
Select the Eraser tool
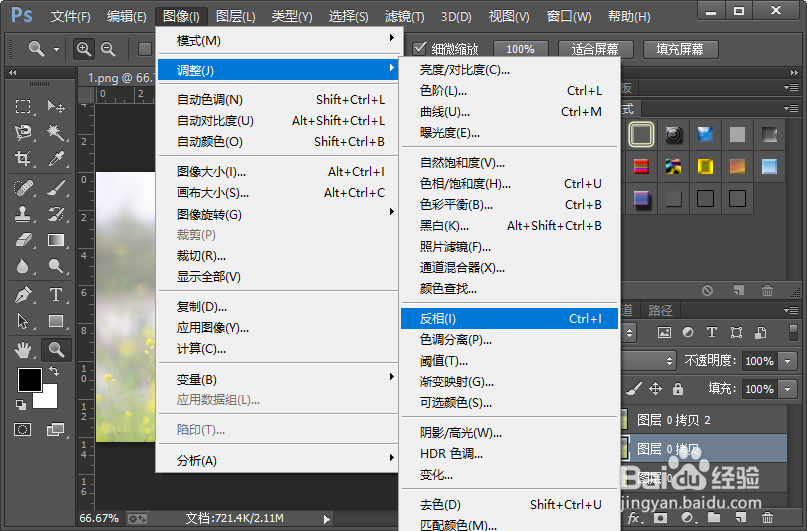[x=23, y=240]
